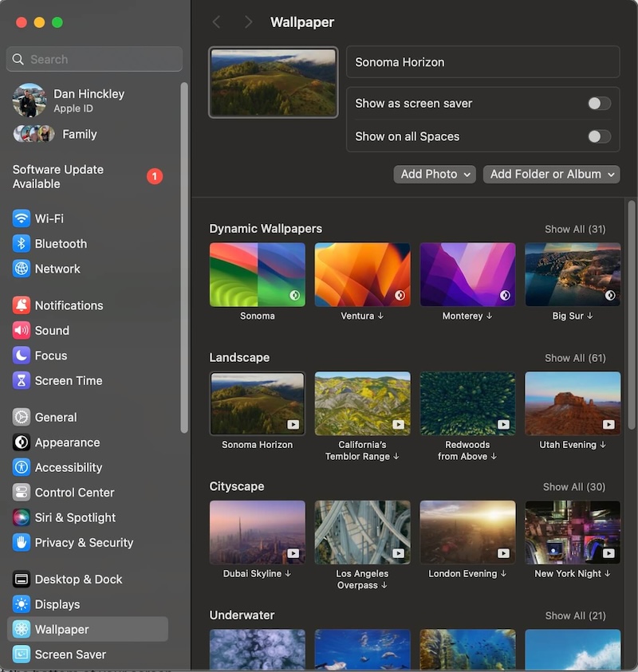Open the Add Folder or Album dropdown

[x=551, y=175]
